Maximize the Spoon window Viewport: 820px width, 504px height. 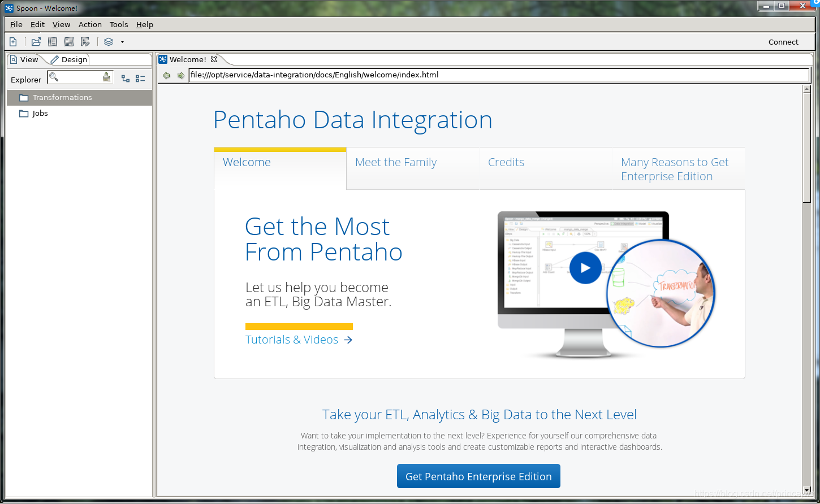[x=782, y=6]
